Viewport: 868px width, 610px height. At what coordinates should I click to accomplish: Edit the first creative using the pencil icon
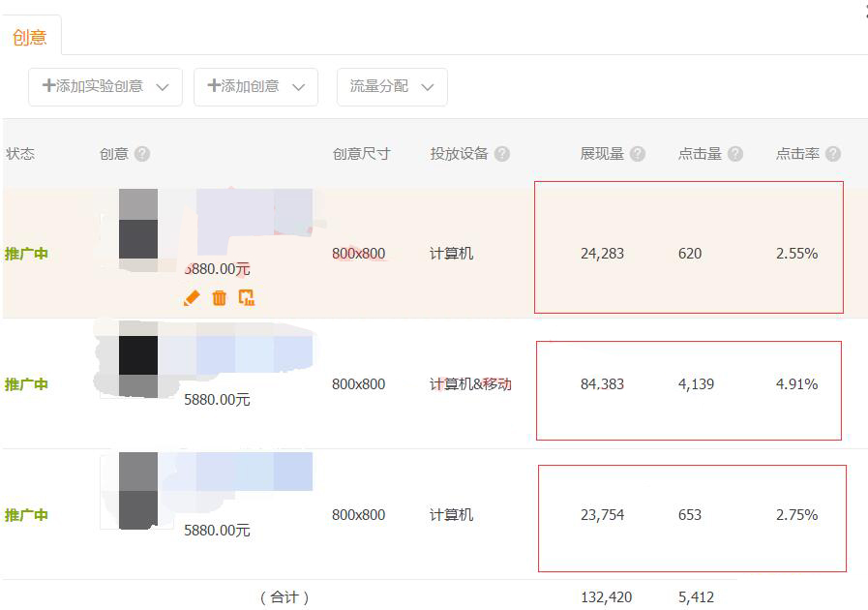pos(192,298)
